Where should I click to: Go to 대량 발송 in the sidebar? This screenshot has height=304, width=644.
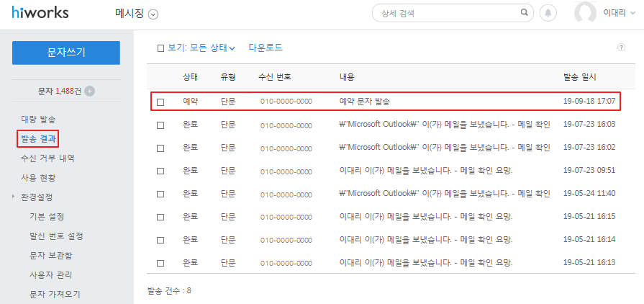tap(38, 119)
